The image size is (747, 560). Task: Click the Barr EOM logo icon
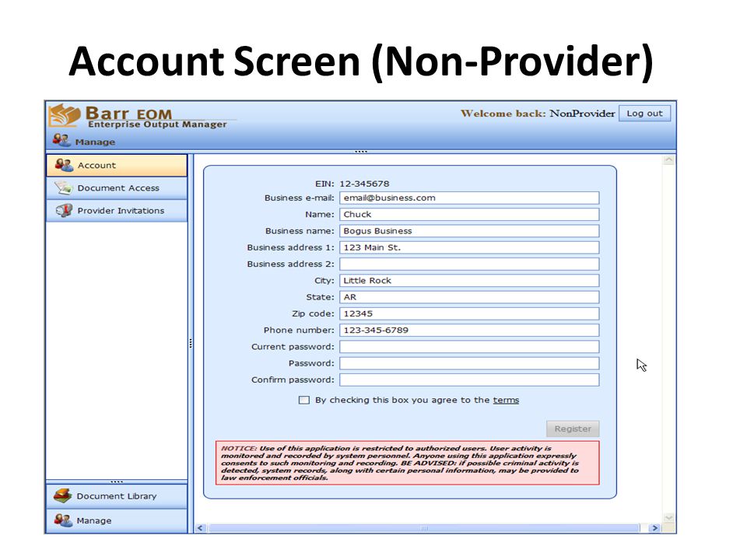(65, 115)
